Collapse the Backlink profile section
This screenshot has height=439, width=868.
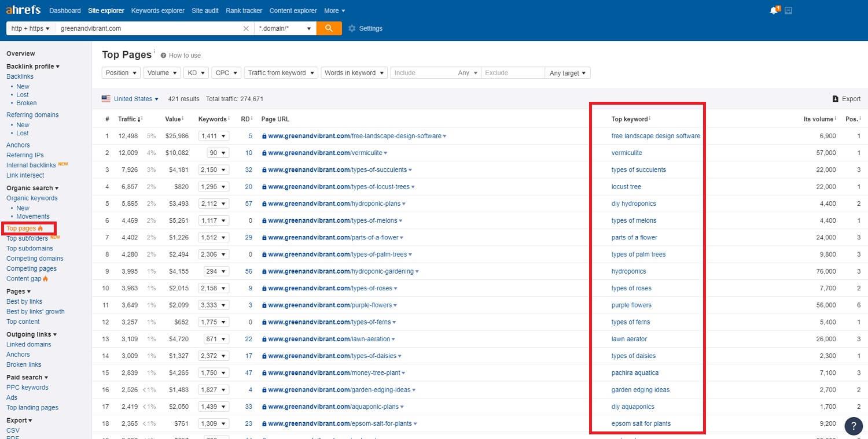pos(33,67)
